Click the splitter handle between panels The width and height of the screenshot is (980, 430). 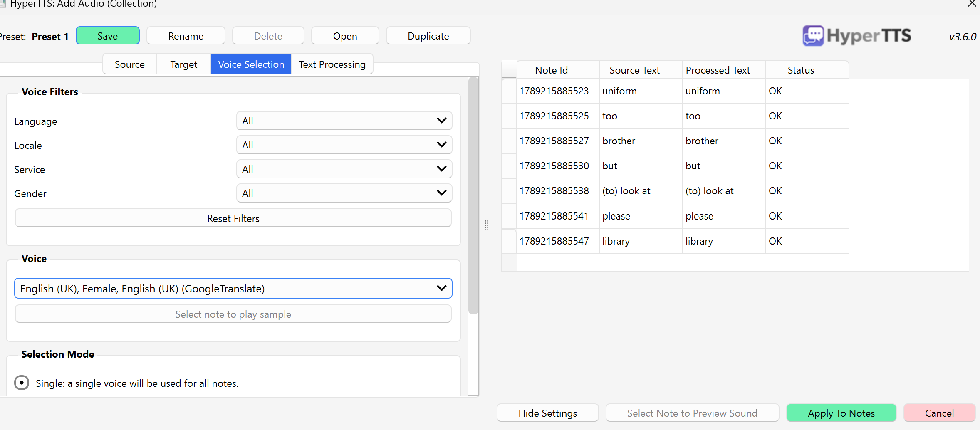[x=487, y=225]
